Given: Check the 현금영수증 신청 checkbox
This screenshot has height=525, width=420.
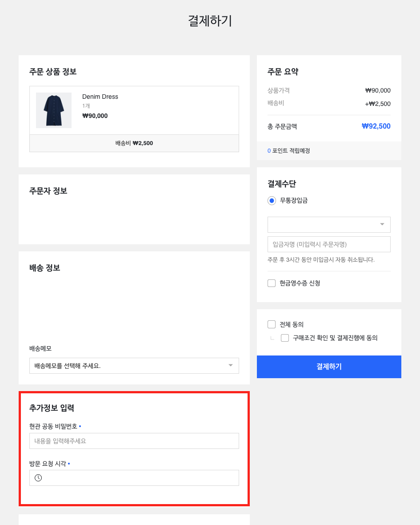Looking at the screenshot, I should pyautogui.click(x=272, y=283).
